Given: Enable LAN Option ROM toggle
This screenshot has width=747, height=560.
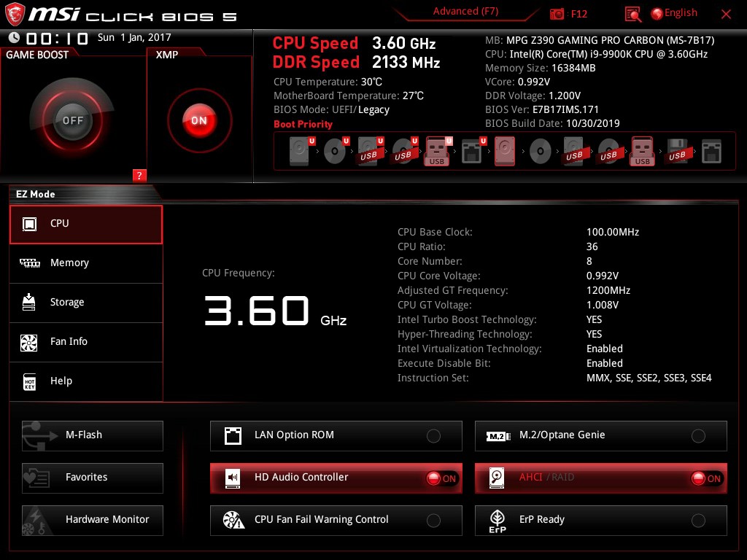Looking at the screenshot, I should [x=433, y=436].
